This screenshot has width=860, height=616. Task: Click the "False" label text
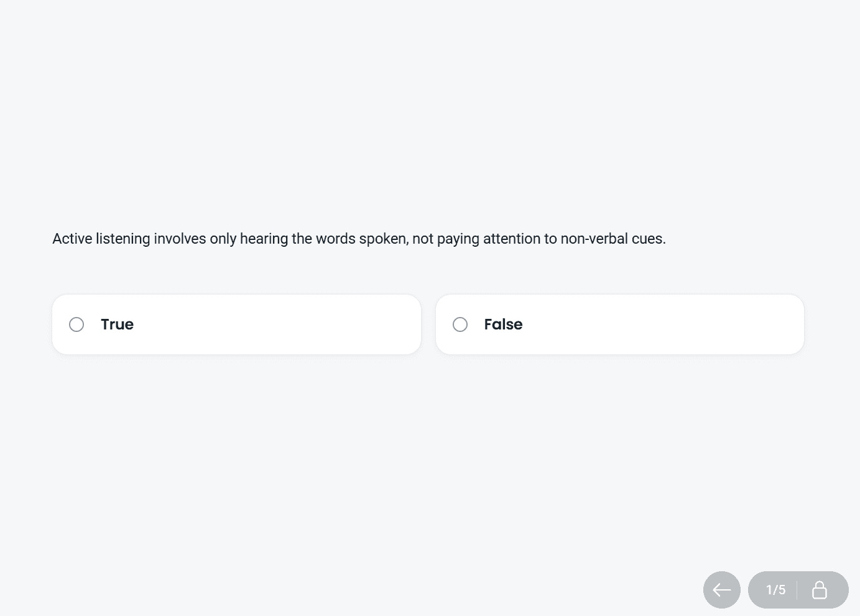point(503,324)
